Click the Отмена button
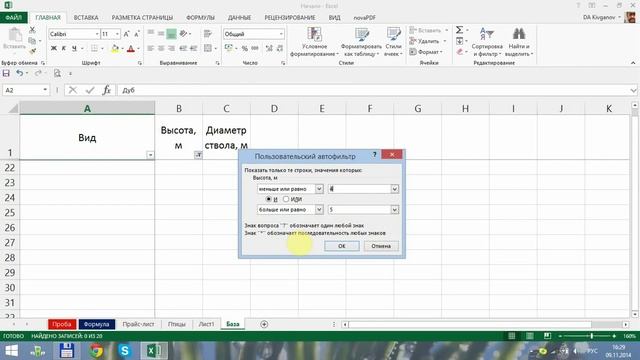 (381, 246)
